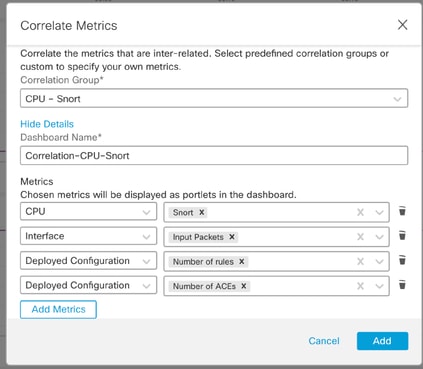Clear all values in Input Packets field
The width and height of the screenshot is (423, 369).
360,237
